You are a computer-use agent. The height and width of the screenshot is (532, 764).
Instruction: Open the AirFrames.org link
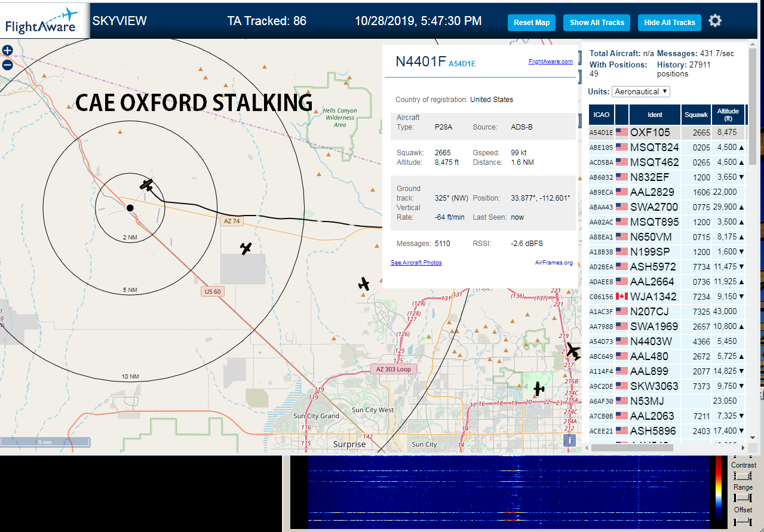pyautogui.click(x=554, y=263)
